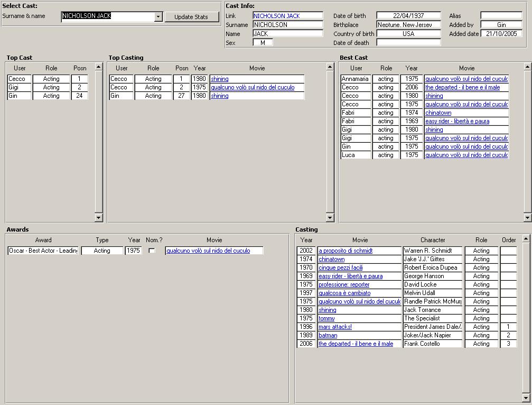Select character Frank Costello in Casting
532x405 pixels.
[433, 344]
